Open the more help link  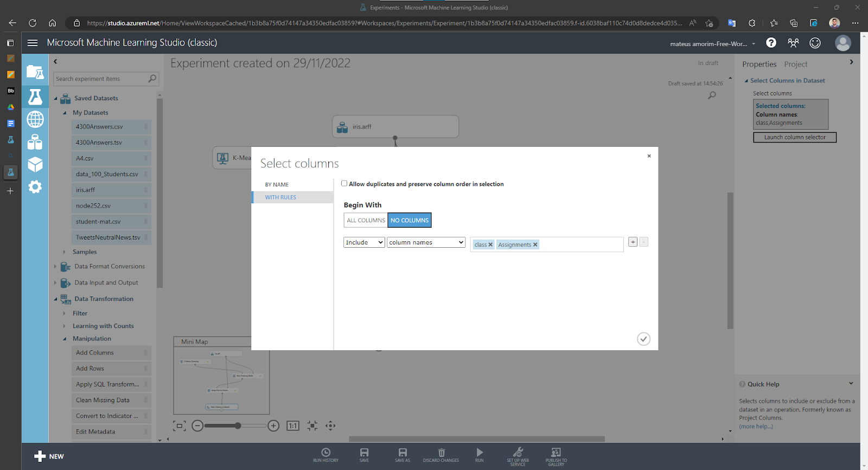pos(756,426)
